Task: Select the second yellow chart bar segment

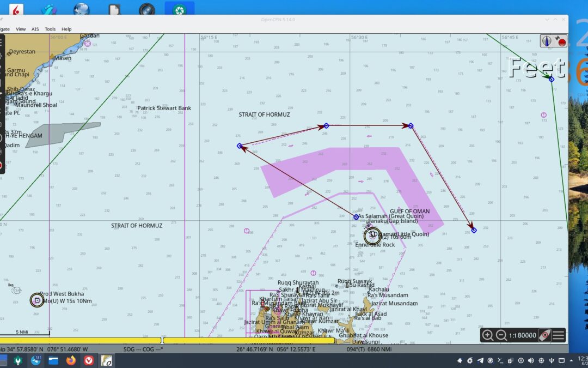Action: 249,340
